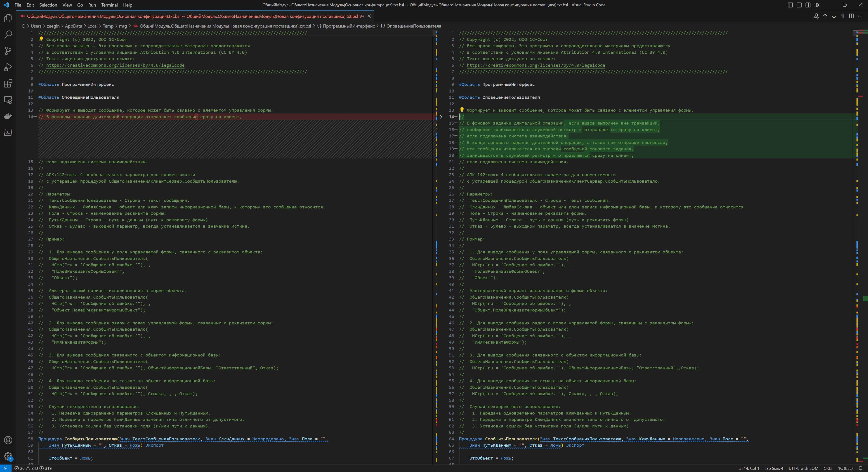Open the Remote Explorer view

8,100
